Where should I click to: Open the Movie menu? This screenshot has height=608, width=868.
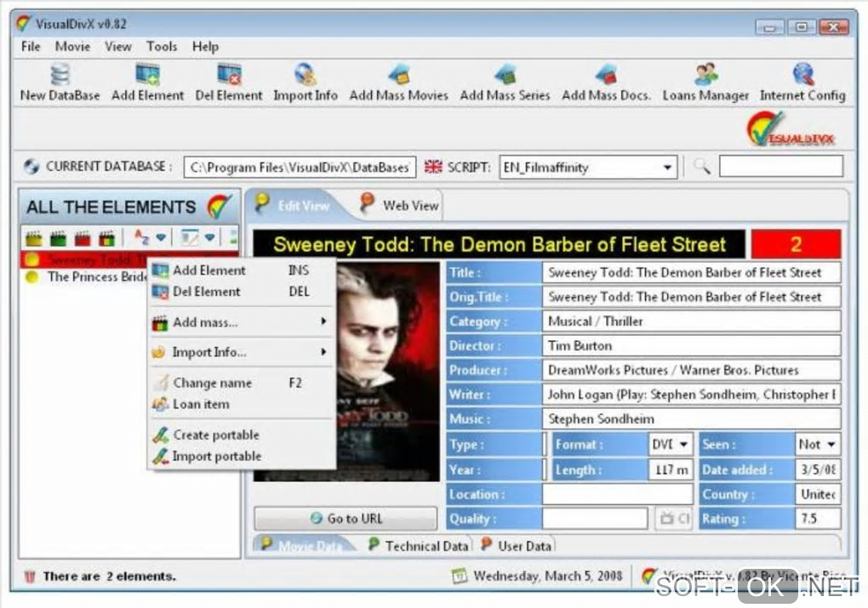coord(72,47)
